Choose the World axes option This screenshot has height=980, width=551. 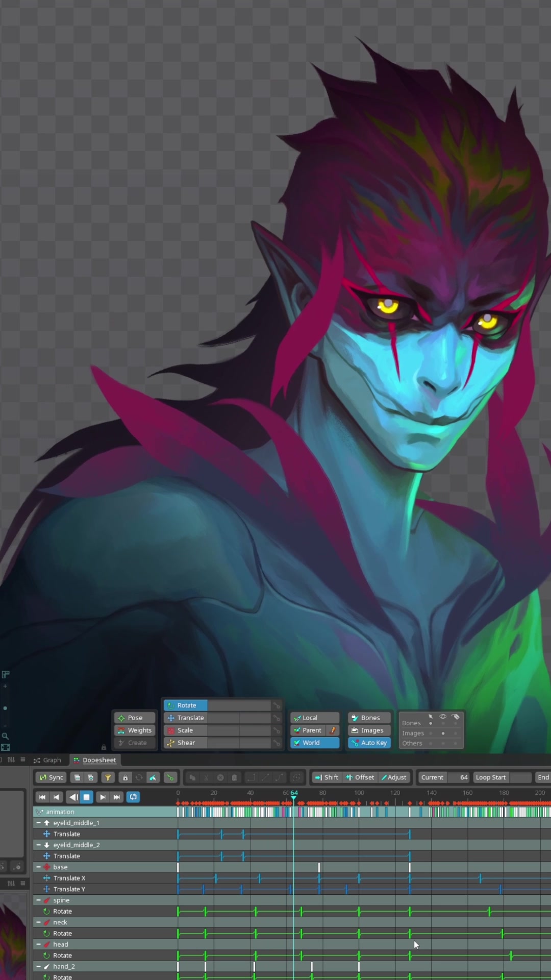click(315, 743)
